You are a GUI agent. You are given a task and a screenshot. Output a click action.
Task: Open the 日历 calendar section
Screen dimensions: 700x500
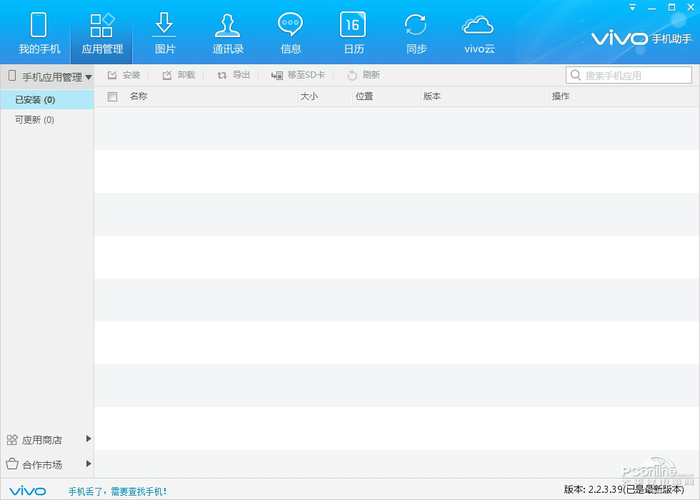[353, 33]
